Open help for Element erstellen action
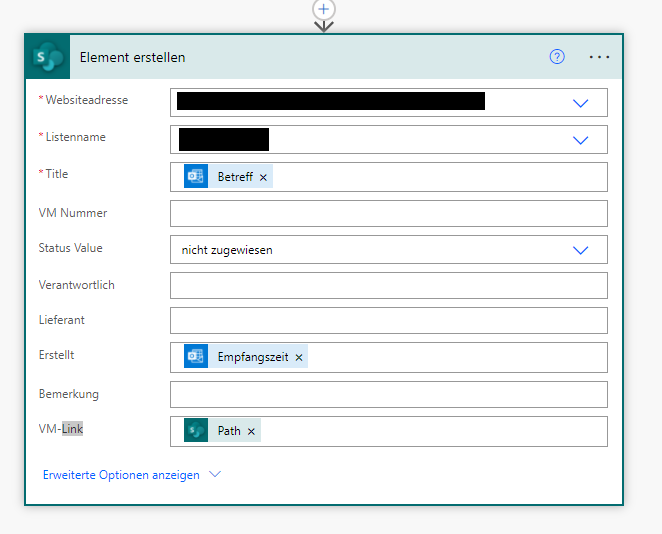Screen dimensions: 662x534 click(557, 57)
